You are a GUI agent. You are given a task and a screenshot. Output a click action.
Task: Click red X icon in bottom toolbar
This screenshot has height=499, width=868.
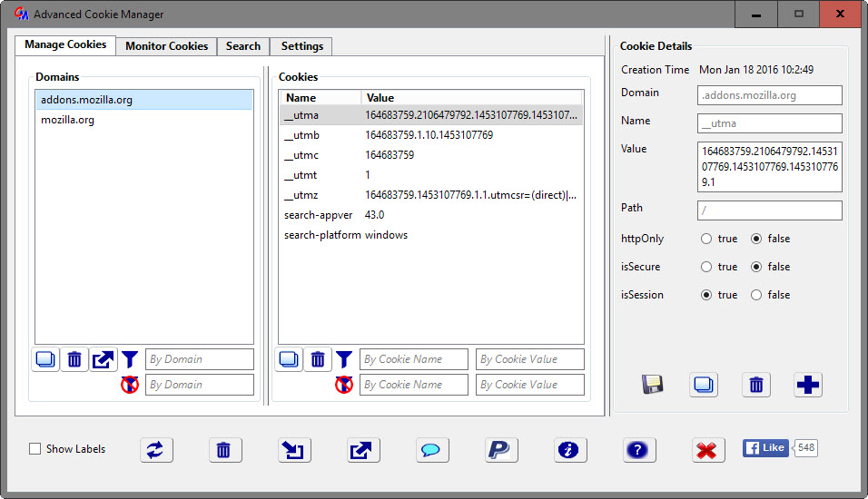pyautogui.click(x=708, y=450)
